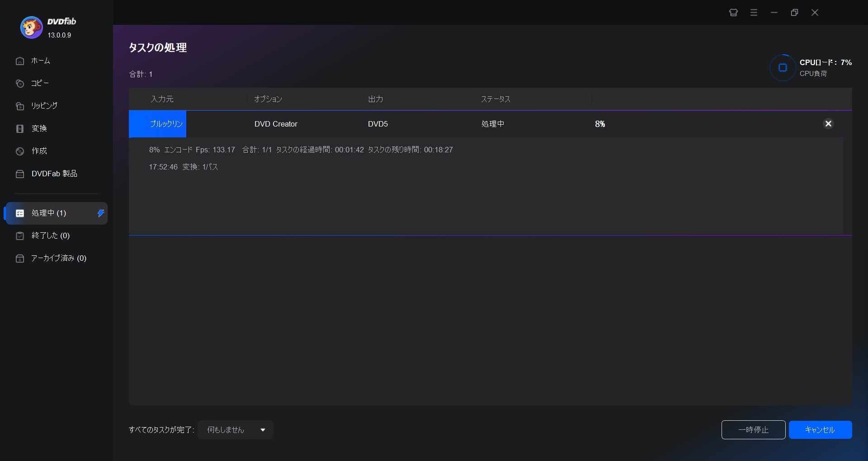The height and width of the screenshot is (461, 868).
Task: Click the CPU load circular indicator
Action: (x=783, y=68)
